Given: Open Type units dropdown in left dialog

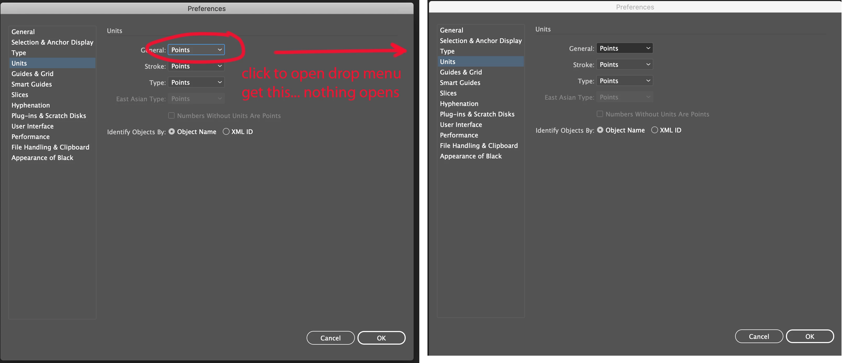Looking at the screenshot, I should pos(196,82).
